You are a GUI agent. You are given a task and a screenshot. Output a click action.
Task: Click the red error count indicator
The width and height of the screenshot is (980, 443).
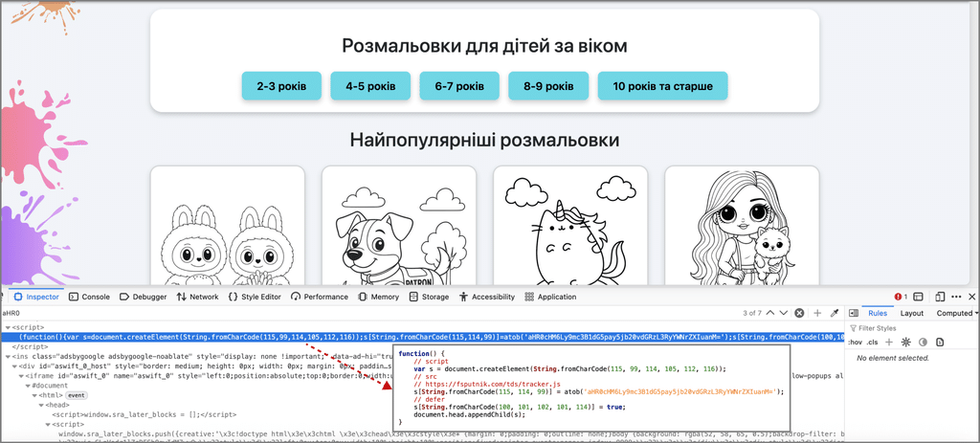click(x=901, y=297)
